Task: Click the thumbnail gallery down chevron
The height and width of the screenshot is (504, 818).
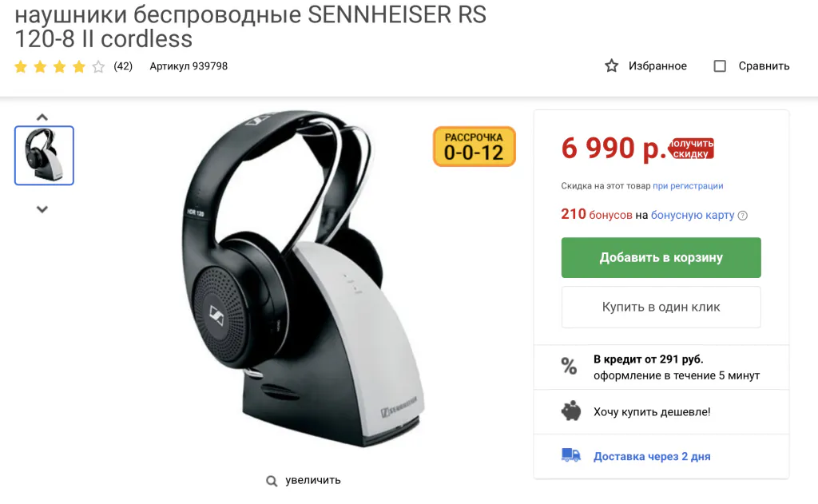Action: [42, 209]
